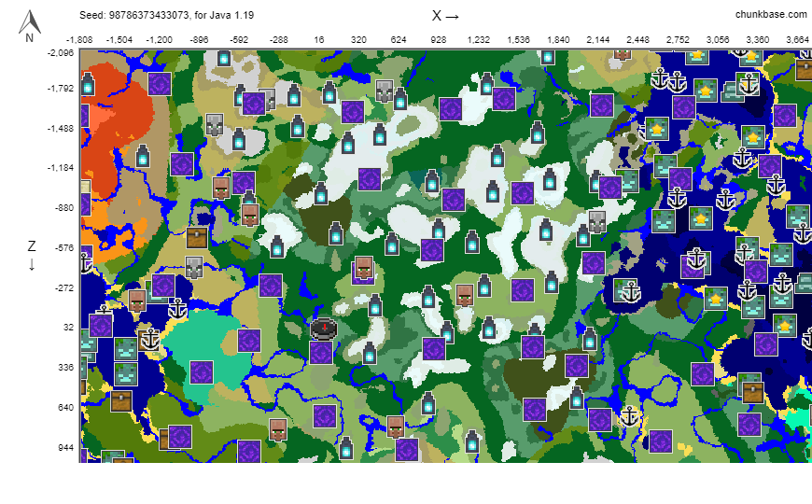
Task: Select ocean monument near X 2590, Z -1500
Action: 657,129
